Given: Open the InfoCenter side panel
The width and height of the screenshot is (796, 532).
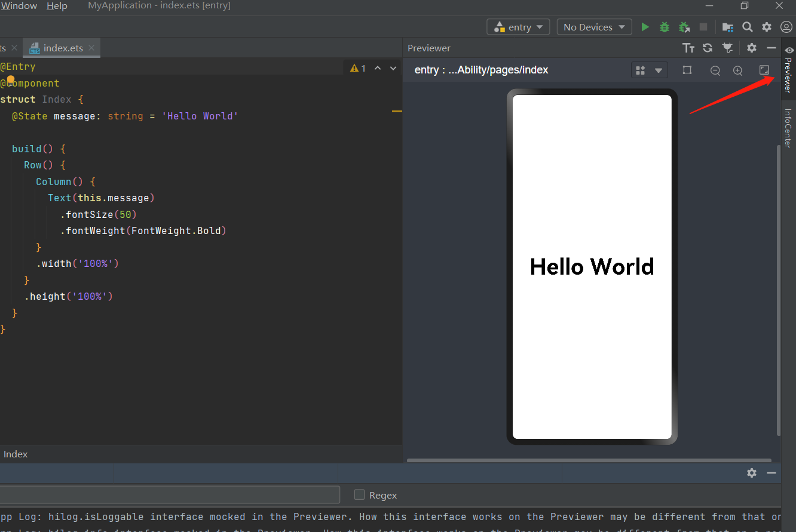Looking at the screenshot, I should tap(788, 128).
